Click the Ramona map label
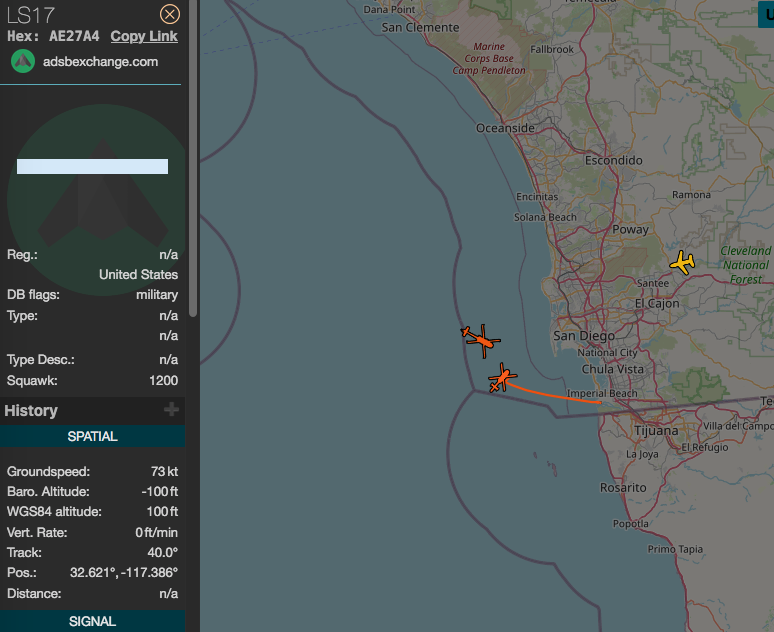 691,195
